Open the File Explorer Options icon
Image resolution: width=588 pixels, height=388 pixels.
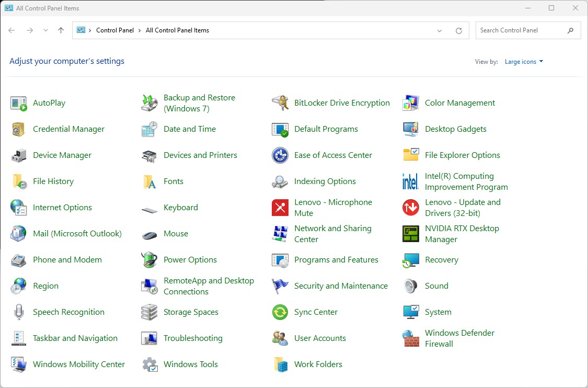(411, 155)
